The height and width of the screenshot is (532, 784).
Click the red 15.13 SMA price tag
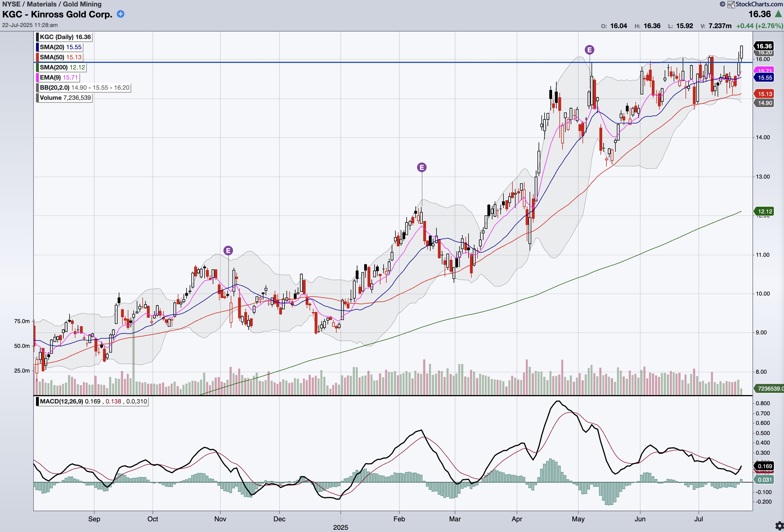(764, 94)
